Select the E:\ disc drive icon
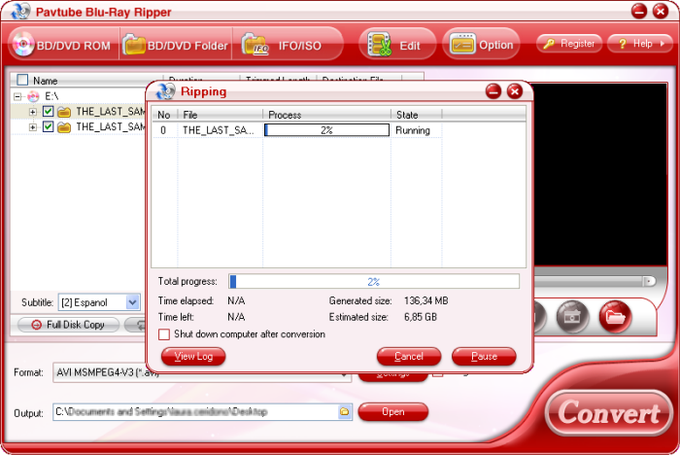Viewport: 680px width, 455px height. (x=33, y=96)
